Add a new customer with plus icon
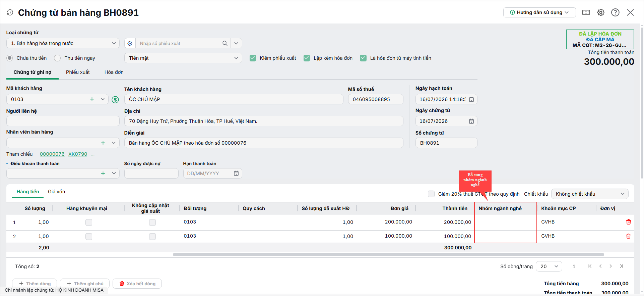644x296 pixels. tap(92, 99)
